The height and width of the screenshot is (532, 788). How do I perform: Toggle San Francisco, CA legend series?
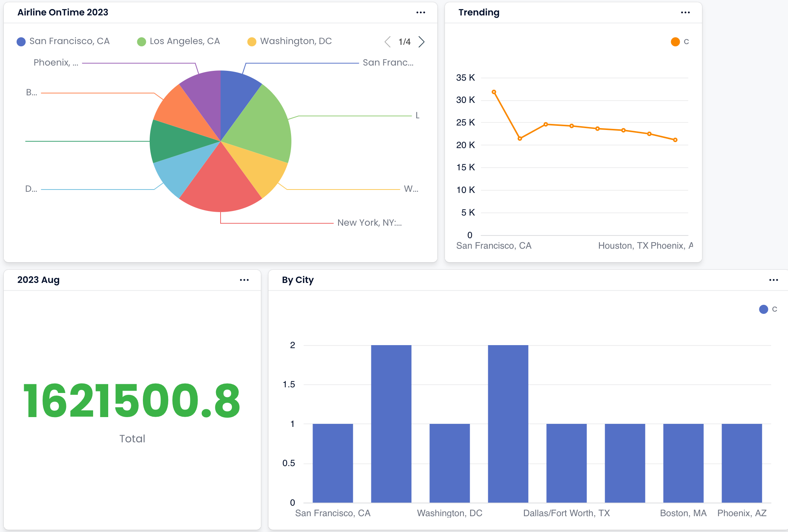tap(63, 41)
